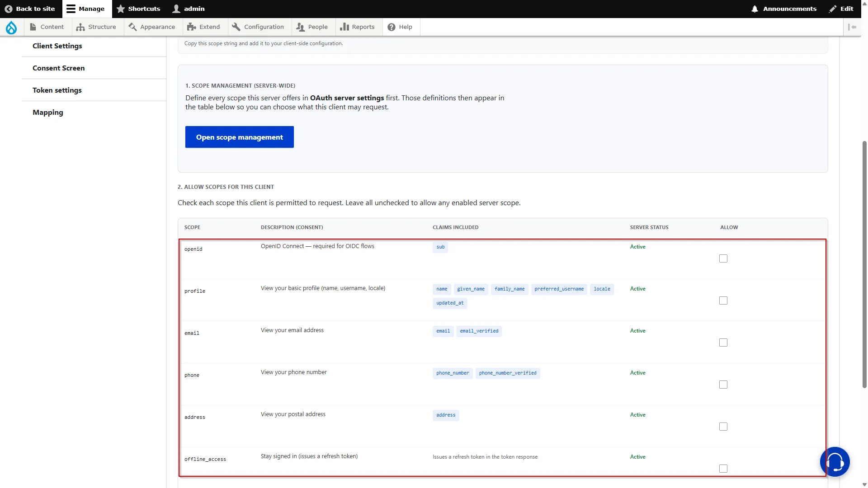The height and width of the screenshot is (488, 868).
Task: Collapse the toolbar with the orientation toggle icon
Action: point(852,27)
